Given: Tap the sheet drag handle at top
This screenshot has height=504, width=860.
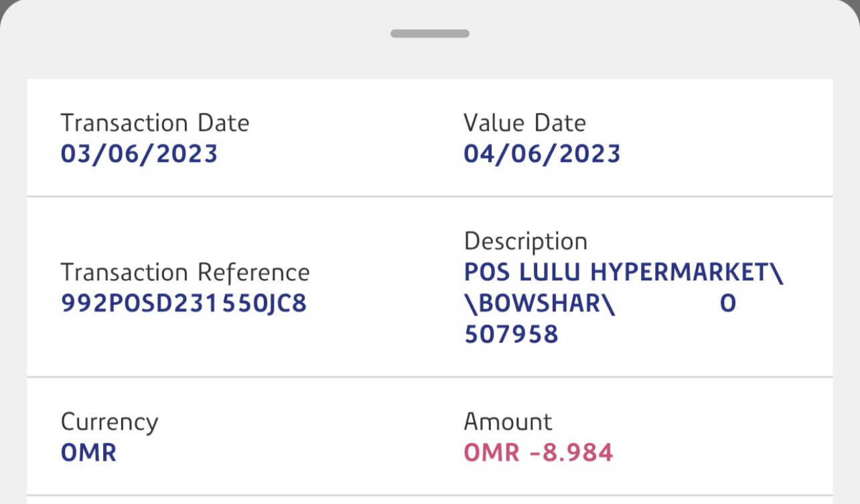Looking at the screenshot, I should [430, 33].
